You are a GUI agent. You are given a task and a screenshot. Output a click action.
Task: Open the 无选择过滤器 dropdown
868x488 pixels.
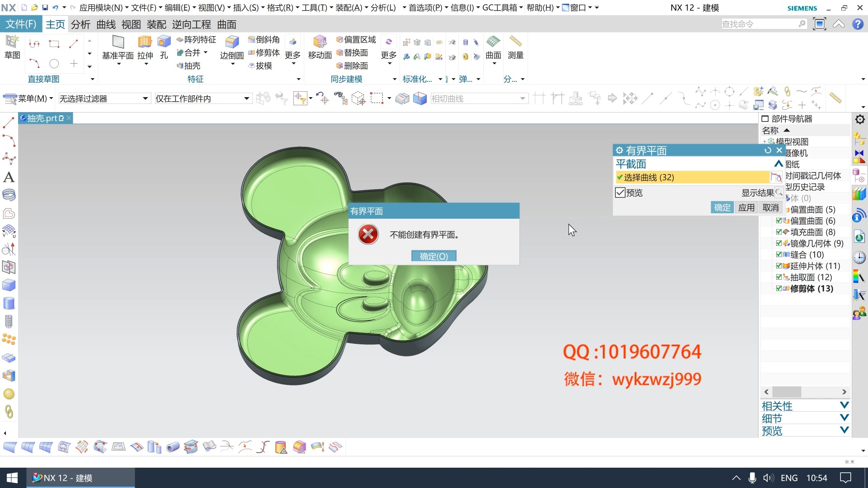(145, 98)
